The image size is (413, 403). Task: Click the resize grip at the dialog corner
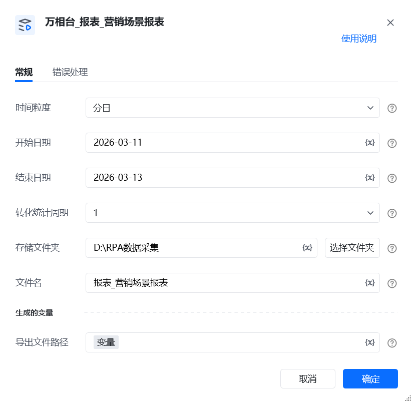point(408,398)
